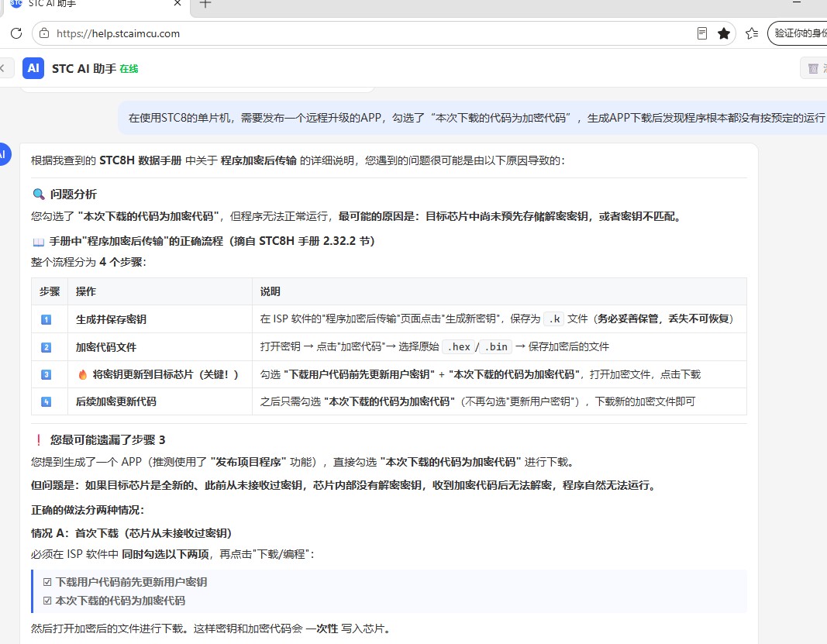The width and height of the screenshot is (827, 644).
Task: Click the step 1 number badge
Action: coord(47,319)
